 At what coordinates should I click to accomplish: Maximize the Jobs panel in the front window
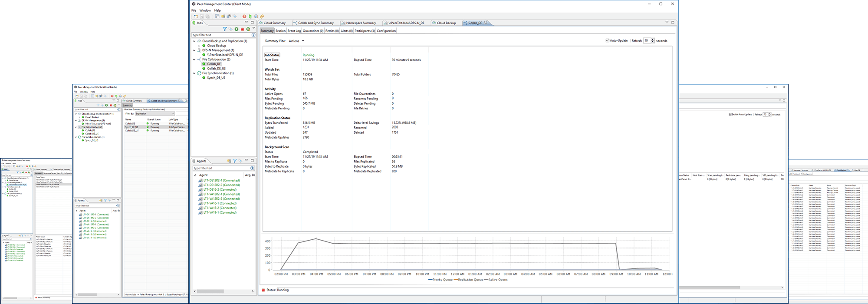point(252,22)
